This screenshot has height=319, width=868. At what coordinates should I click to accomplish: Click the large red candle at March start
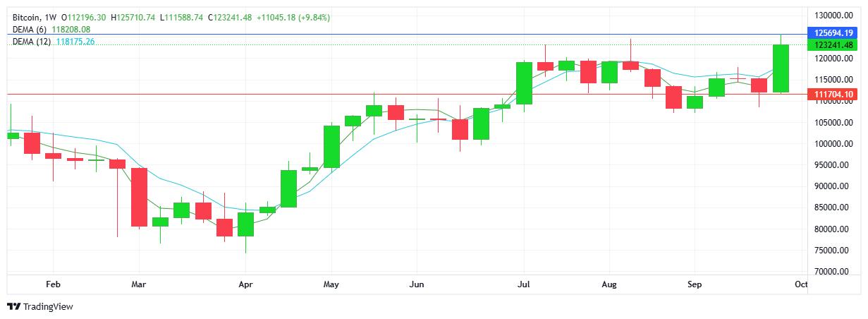139,196
